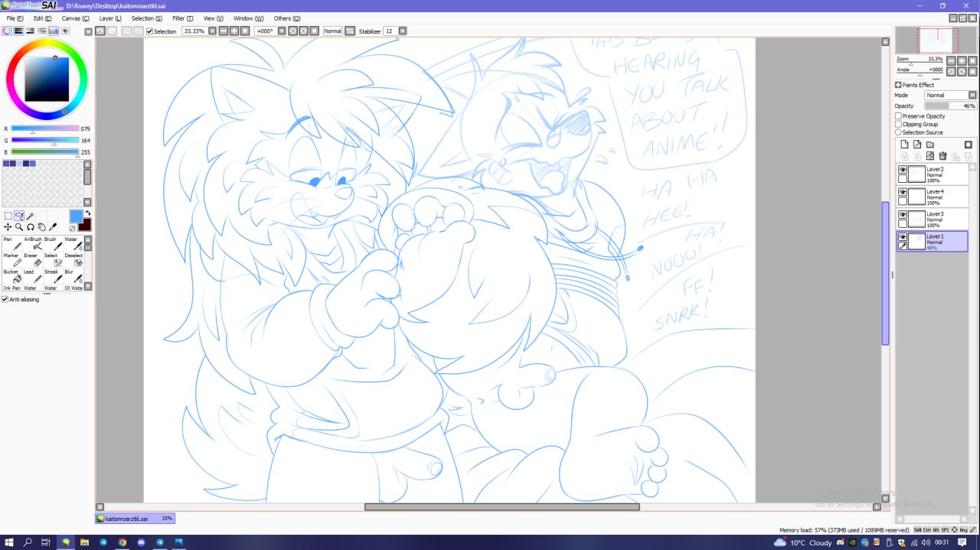Enable the Preserve Opacity checkbox

pos(898,116)
